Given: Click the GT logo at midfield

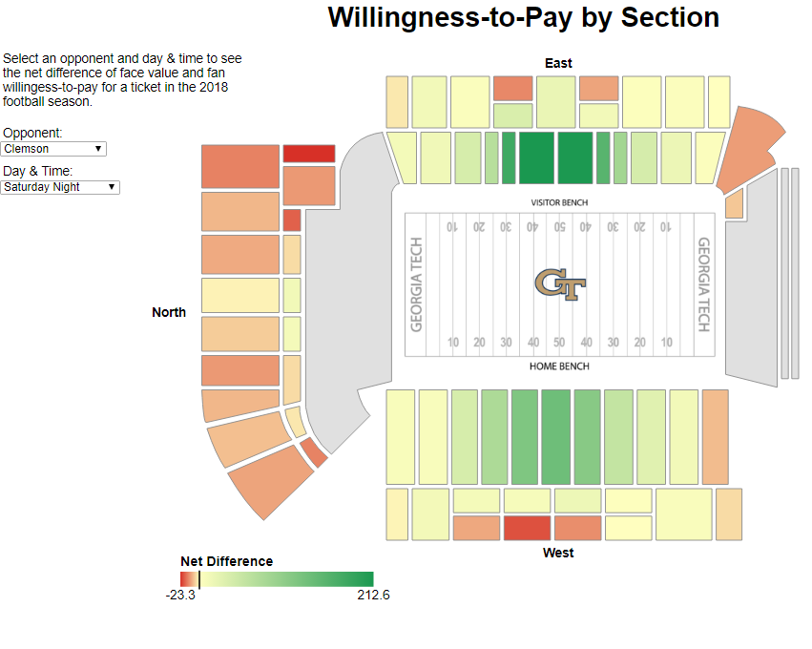Looking at the screenshot, I should point(559,284).
